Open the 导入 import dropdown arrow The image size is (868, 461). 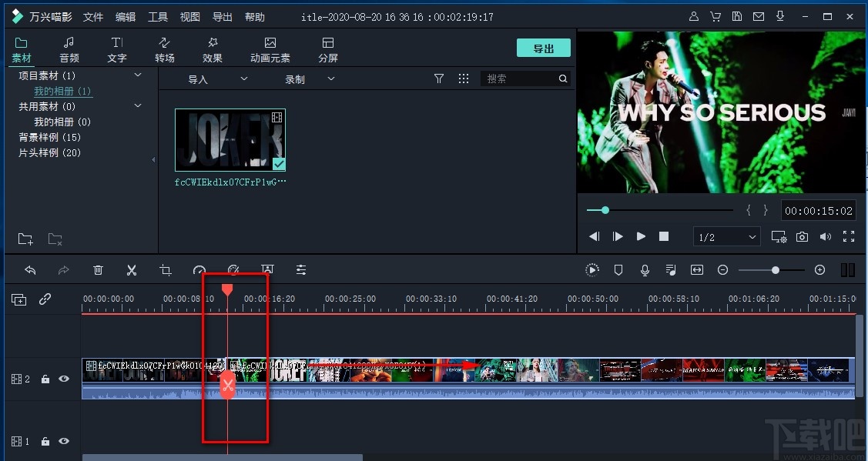tap(243, 79)
